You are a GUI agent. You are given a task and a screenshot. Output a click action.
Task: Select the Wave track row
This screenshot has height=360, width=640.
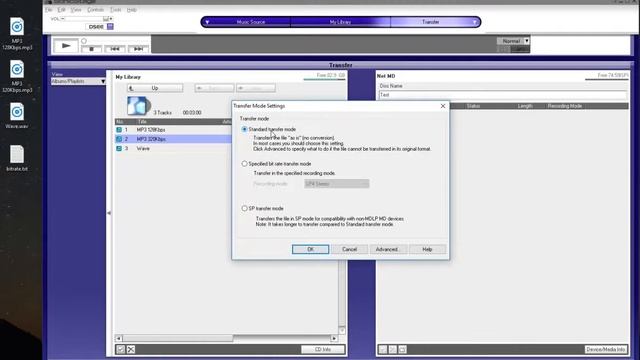(173, 149)
